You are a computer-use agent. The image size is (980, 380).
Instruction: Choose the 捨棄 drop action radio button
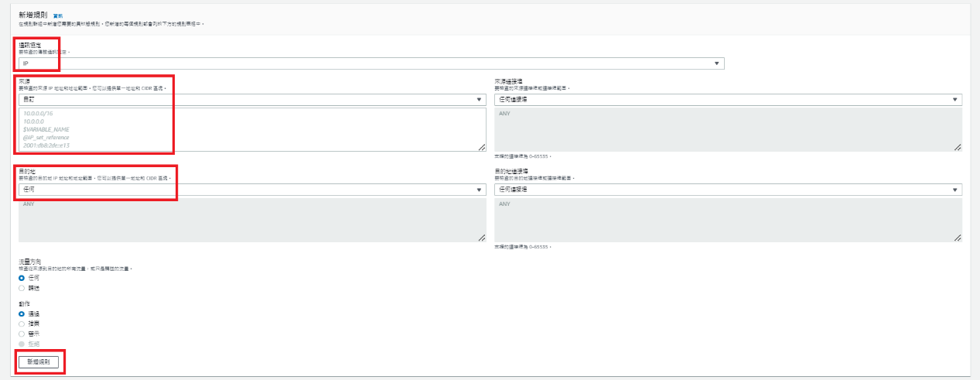[x=22, y=324]
